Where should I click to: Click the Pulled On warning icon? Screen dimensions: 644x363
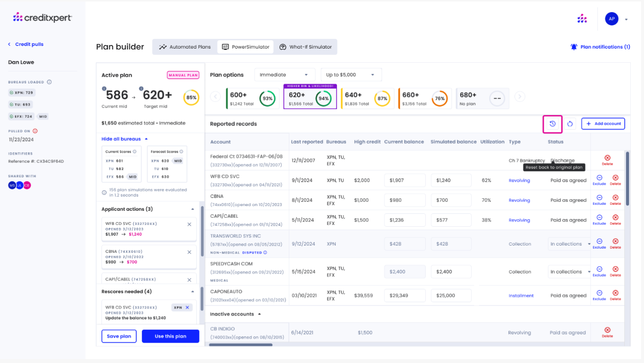pos(35,131)
